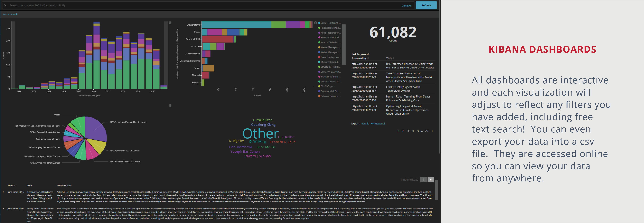Click Edward J. Wollack author tag

pos(257,156)
